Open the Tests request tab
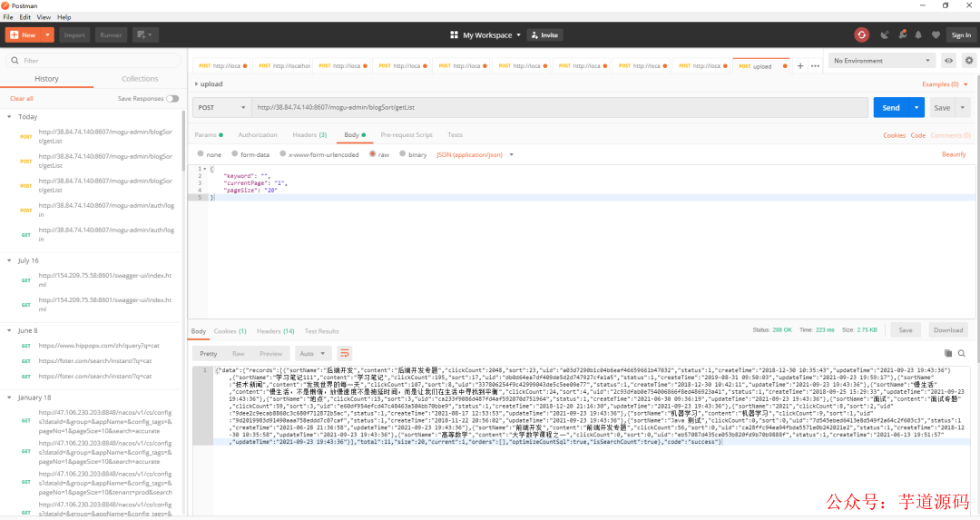Viewport: 980px width, 520px height. 455,135
